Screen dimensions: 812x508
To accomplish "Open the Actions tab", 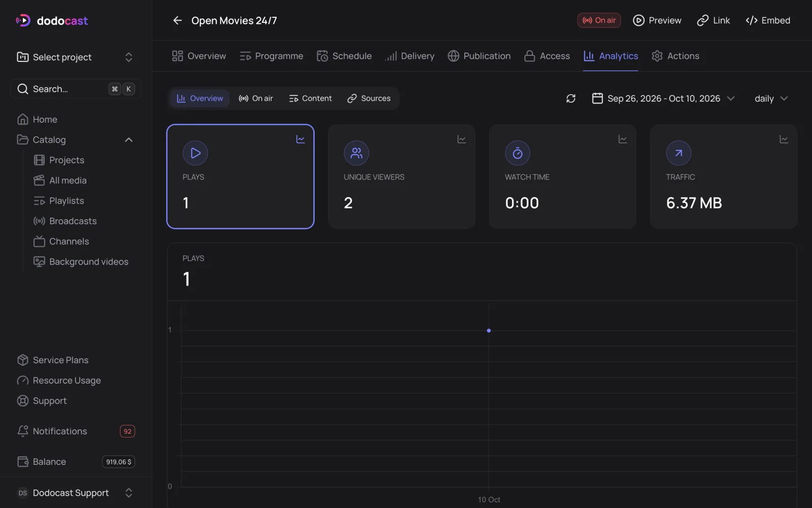I will point(675,56).
